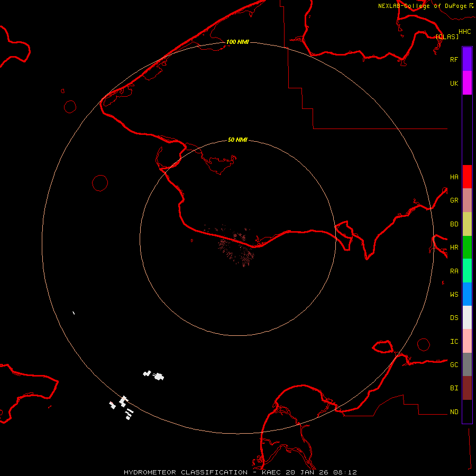
Task: Pick the gray GC legend swatch
Action: click(x=467, y=364)
